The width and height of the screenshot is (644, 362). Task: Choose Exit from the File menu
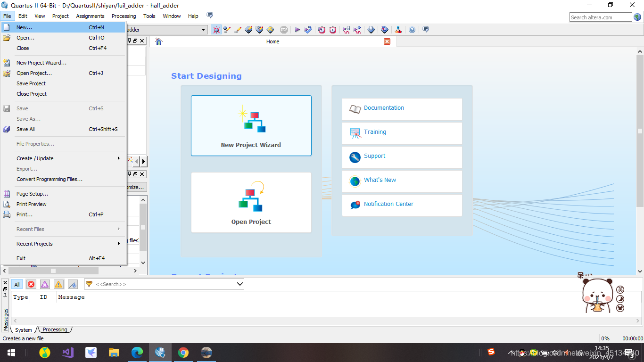(64, 258)
